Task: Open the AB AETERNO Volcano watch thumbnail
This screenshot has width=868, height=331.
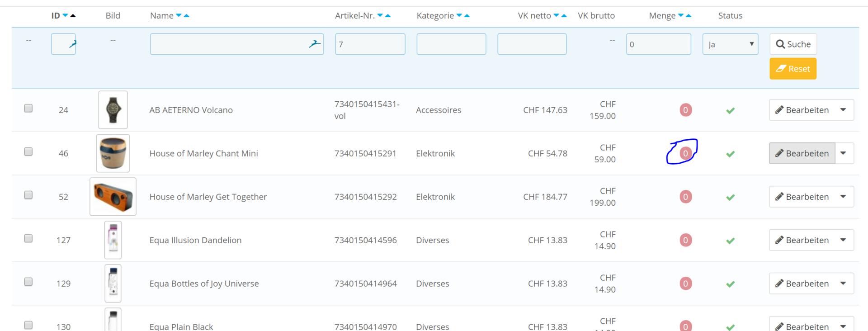Action: click(x=113, y=110)
